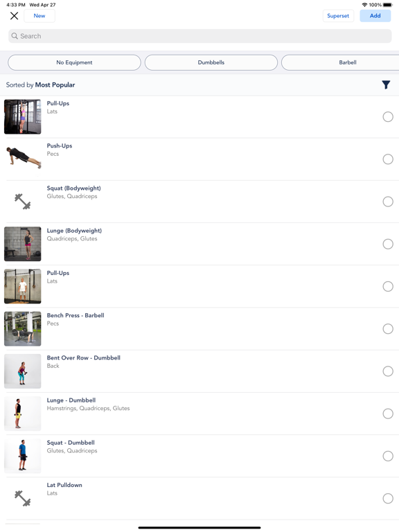Screen dimensions: 399x532
Task: Open the Bench Press - Barbell thumbnail
Action: [x=22, y=329]
